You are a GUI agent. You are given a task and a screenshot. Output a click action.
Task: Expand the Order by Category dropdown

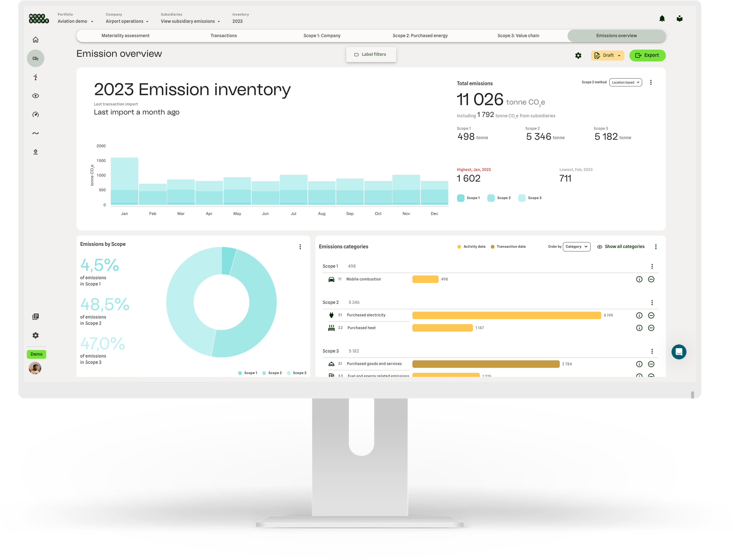click(x=576, y=247)
